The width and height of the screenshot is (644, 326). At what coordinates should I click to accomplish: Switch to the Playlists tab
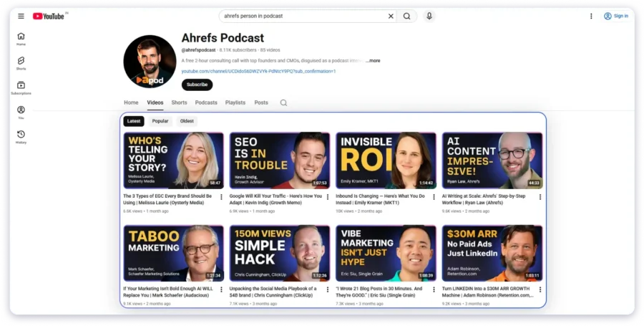click(x=235, y=102)
